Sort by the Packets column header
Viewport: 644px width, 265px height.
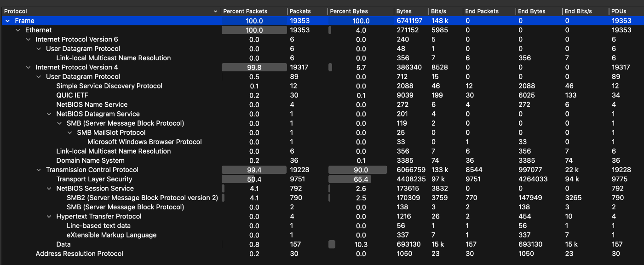coord(308,11)
